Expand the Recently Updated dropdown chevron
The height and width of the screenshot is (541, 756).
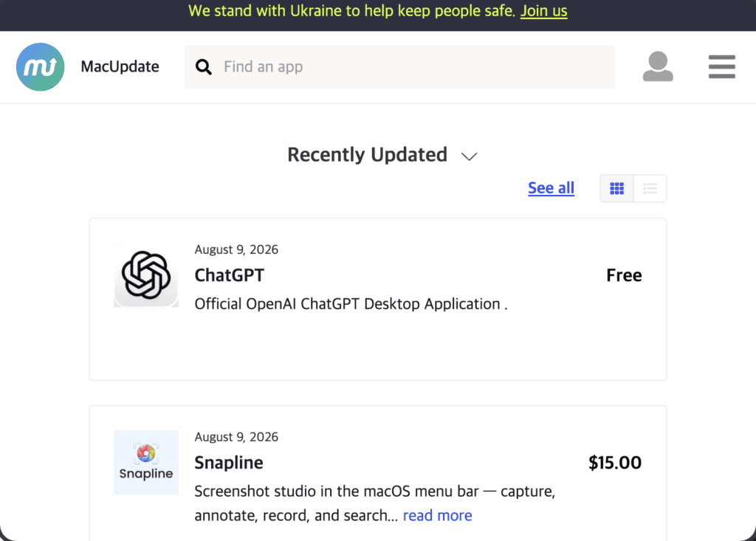point(469,156)
